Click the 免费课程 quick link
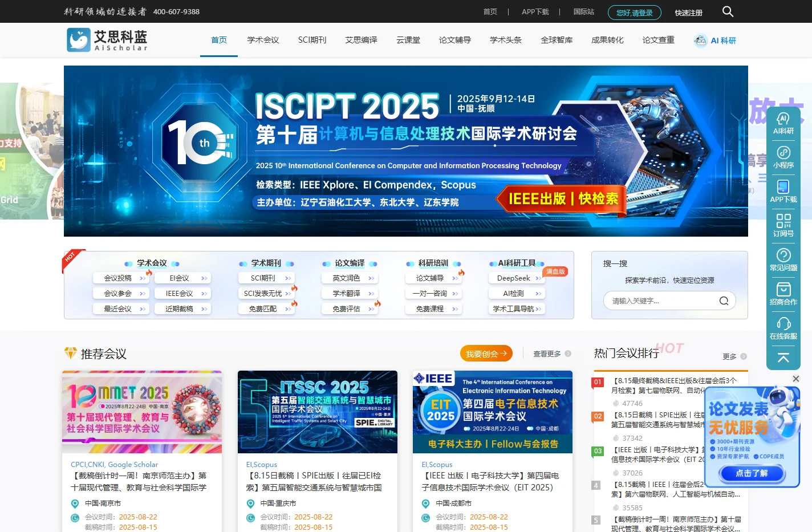812x532 pixels. [433, 309]
